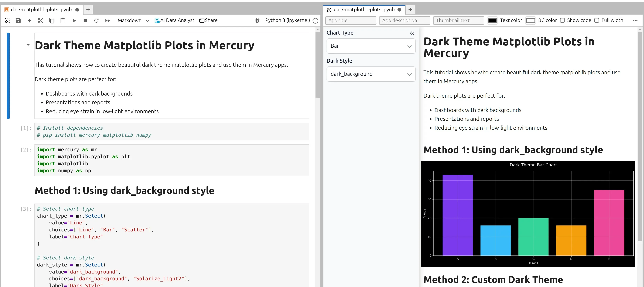Click the Dark Theme Bar Chart image
This screenshot has width=644, height=287.
528,214
